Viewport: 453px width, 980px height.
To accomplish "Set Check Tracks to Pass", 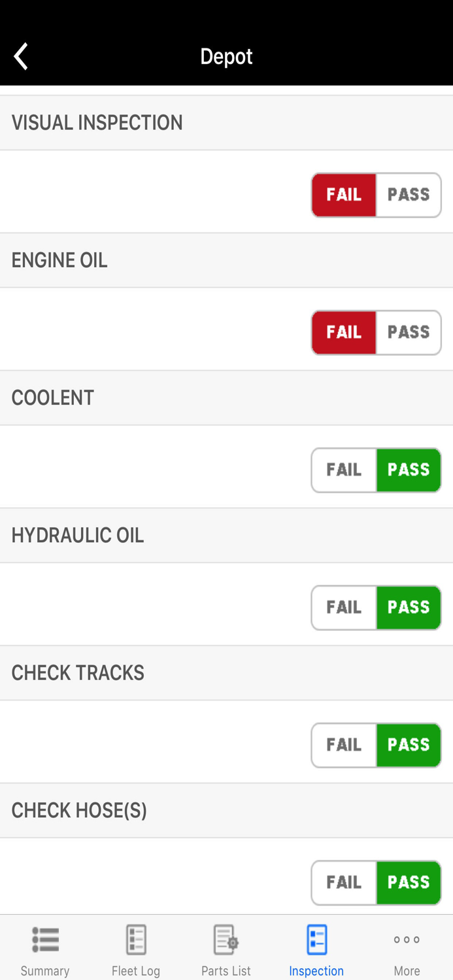I will click(x=409, y=745).
